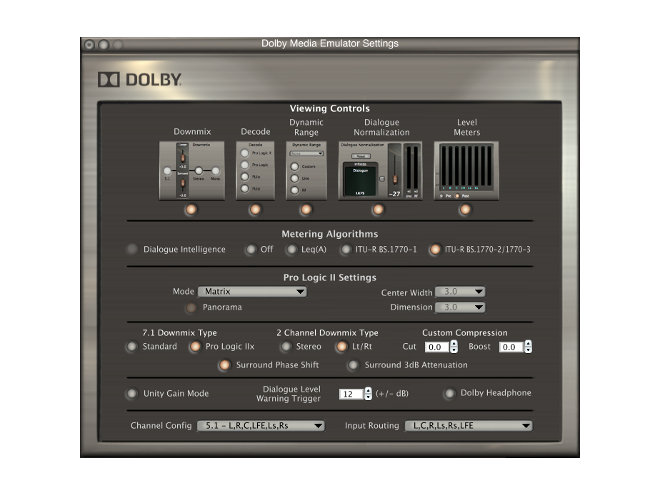
Task: Click the Dynamic Range panel thumbnail
Action: [306, 170]
